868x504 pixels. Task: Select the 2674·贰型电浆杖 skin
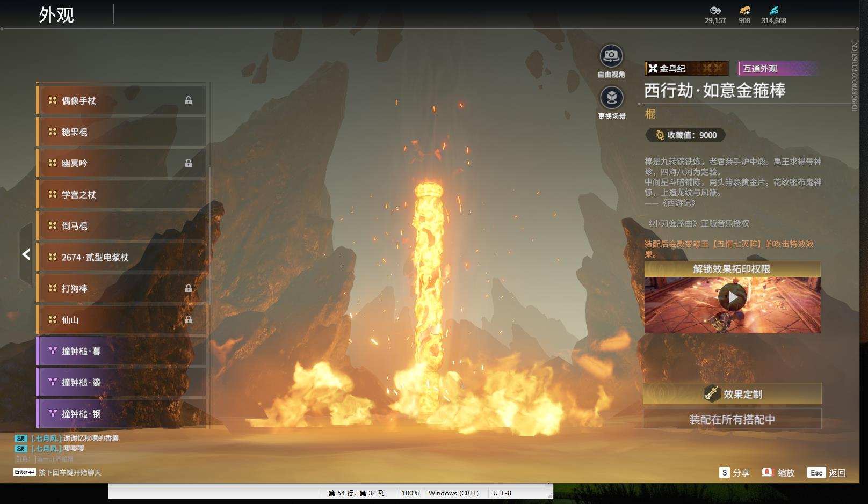pos(121,257)
